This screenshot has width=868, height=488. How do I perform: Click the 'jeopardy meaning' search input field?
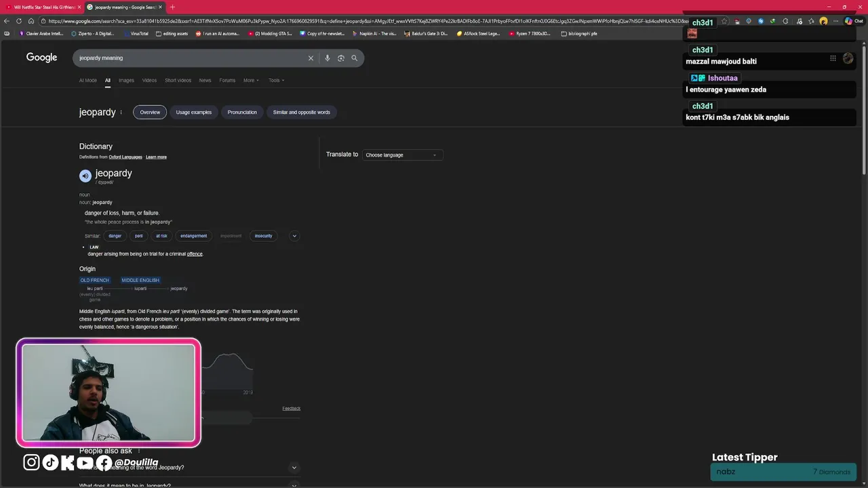coord(190,58)
